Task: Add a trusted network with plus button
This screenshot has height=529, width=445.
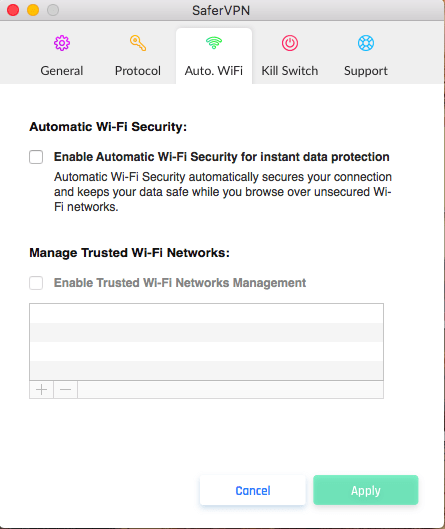Action: [x=41, y=390]
